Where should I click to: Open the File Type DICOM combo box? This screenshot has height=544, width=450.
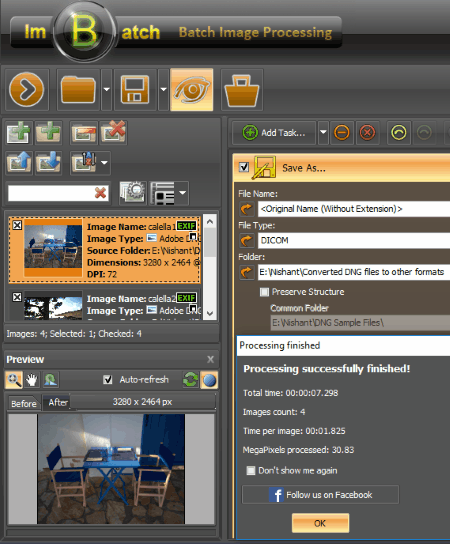pos(354,240)
